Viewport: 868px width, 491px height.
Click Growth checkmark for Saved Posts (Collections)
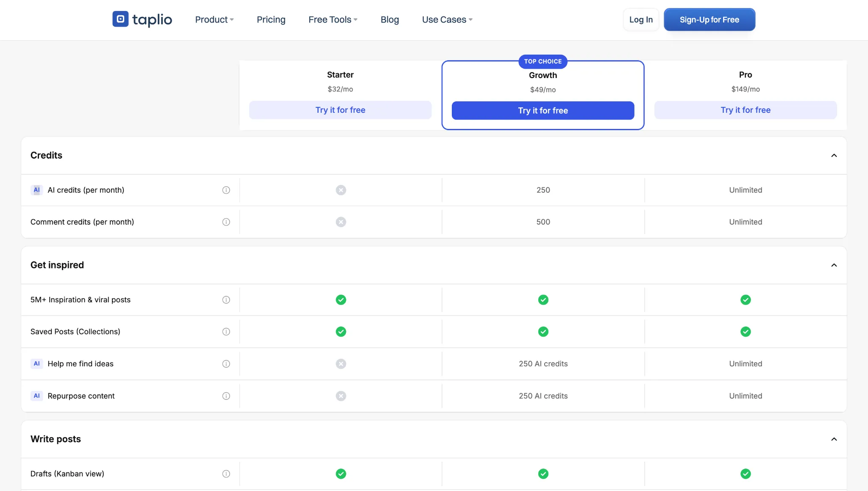[543, 332]
